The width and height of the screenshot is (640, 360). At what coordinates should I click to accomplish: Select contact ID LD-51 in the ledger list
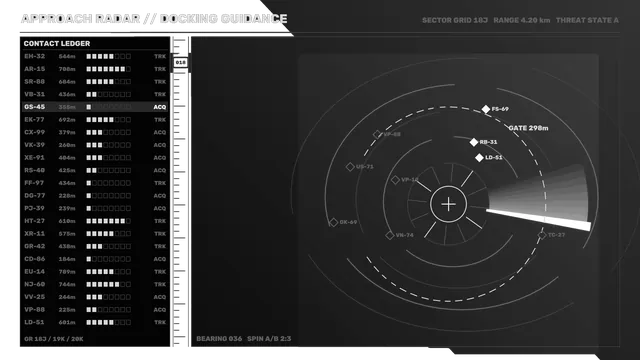pyautogui.click(x=34, y=322)
